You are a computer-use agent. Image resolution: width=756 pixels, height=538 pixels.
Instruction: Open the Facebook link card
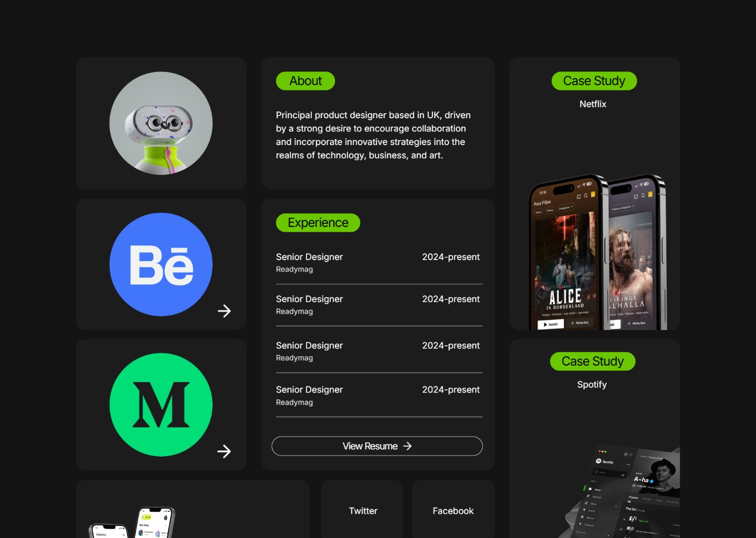pyautogui.click(x=453, y=509)
